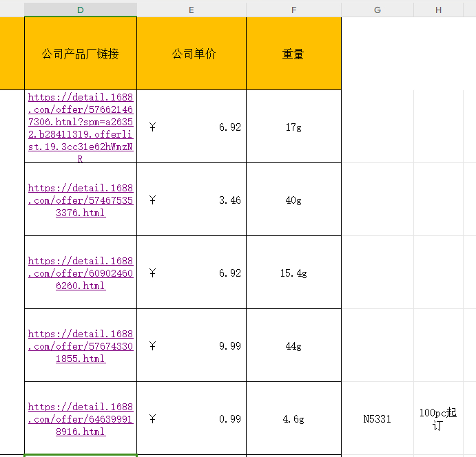
Task: Select the price cell showing 3.46
Action: (192, 200)
